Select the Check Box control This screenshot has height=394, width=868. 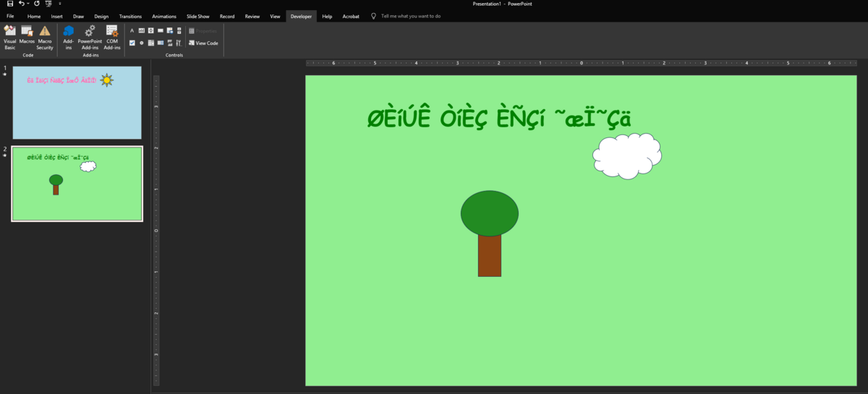point(132,43)
